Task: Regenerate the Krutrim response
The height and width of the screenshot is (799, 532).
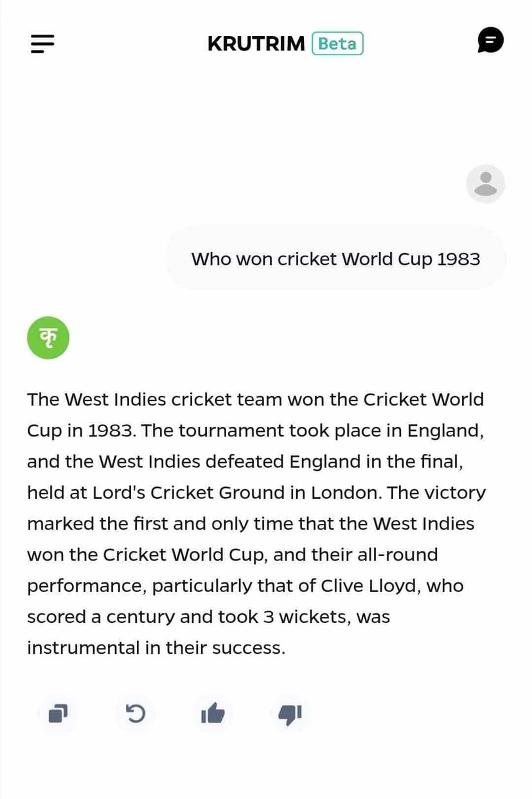Action: (136, 714)
